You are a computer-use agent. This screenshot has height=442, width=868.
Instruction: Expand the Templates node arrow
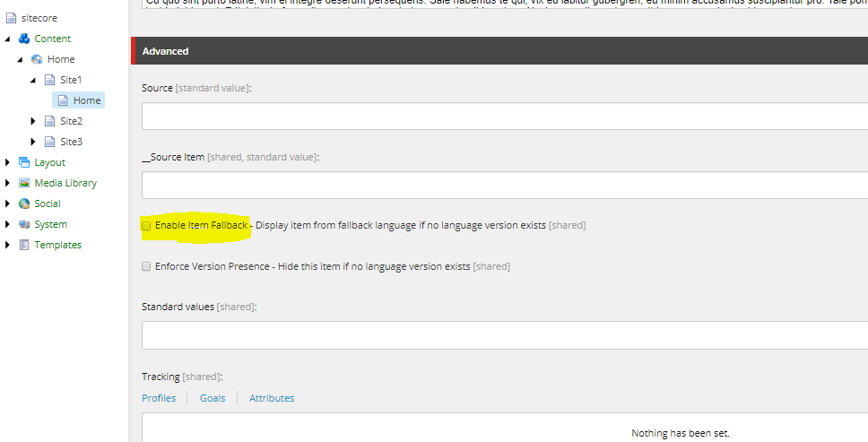click(x=7, y=245)
